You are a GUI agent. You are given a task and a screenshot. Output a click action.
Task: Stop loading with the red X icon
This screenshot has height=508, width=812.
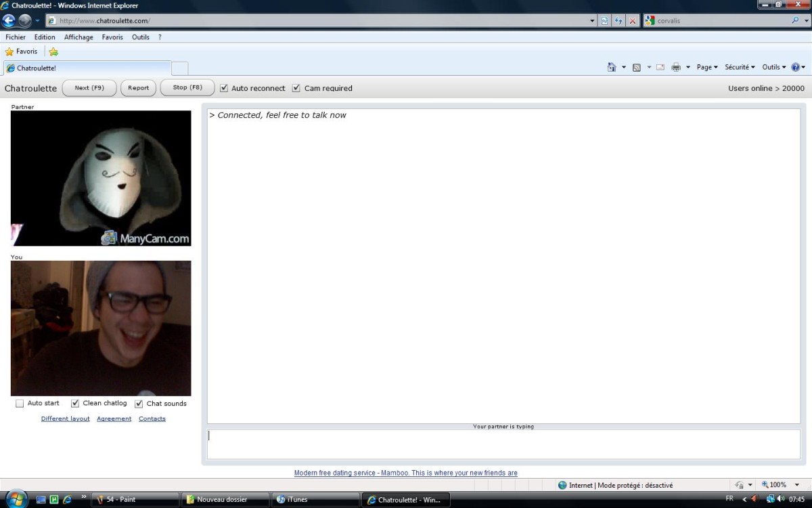coord(633,21)
